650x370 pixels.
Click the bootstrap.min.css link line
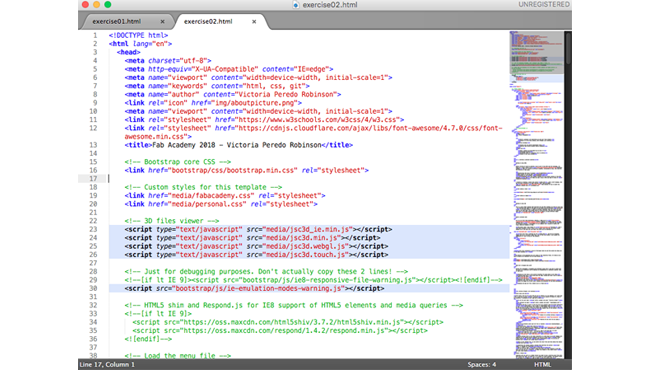[x=247, y=170]
